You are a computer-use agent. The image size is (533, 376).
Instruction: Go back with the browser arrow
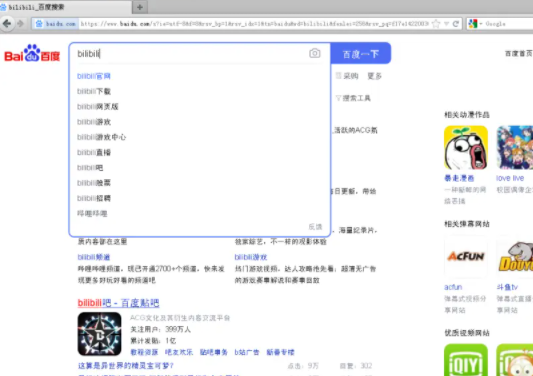click(x=7, y=23)
